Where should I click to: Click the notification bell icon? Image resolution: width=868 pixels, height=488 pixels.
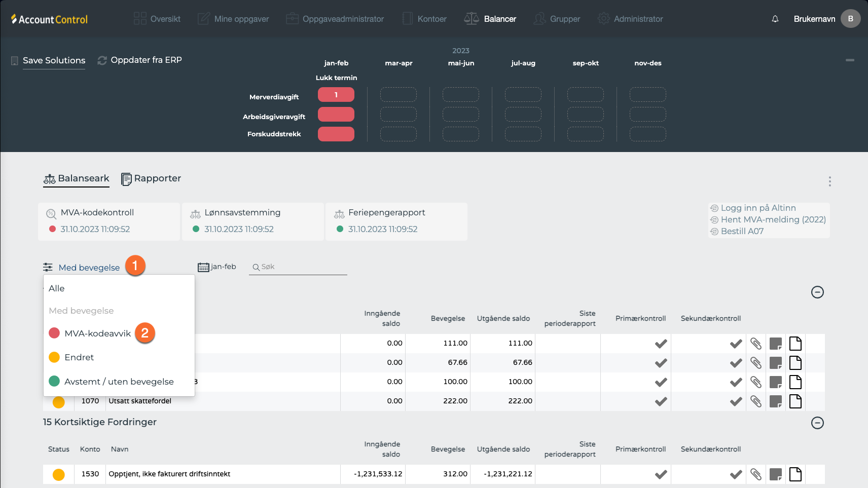click(775, 19)
